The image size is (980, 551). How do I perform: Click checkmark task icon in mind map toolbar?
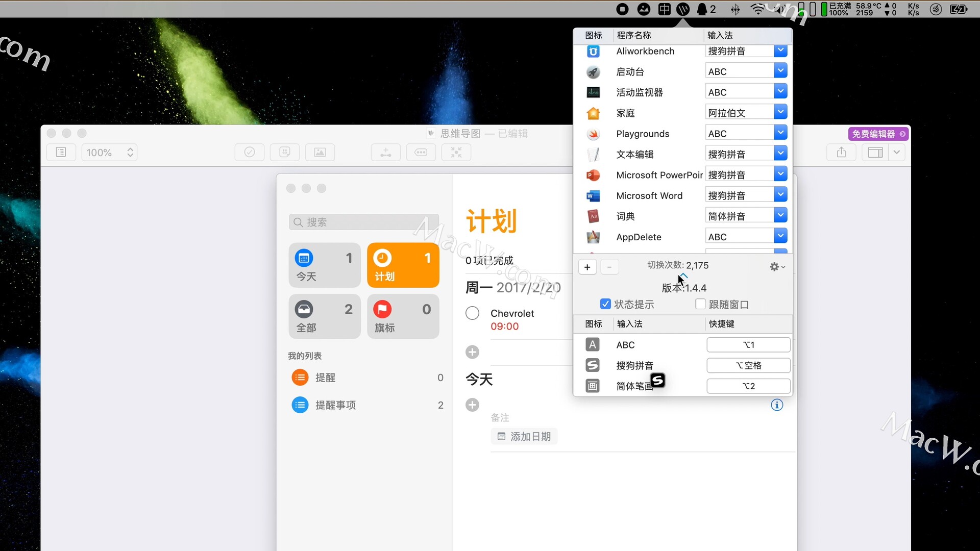[250, 153]
